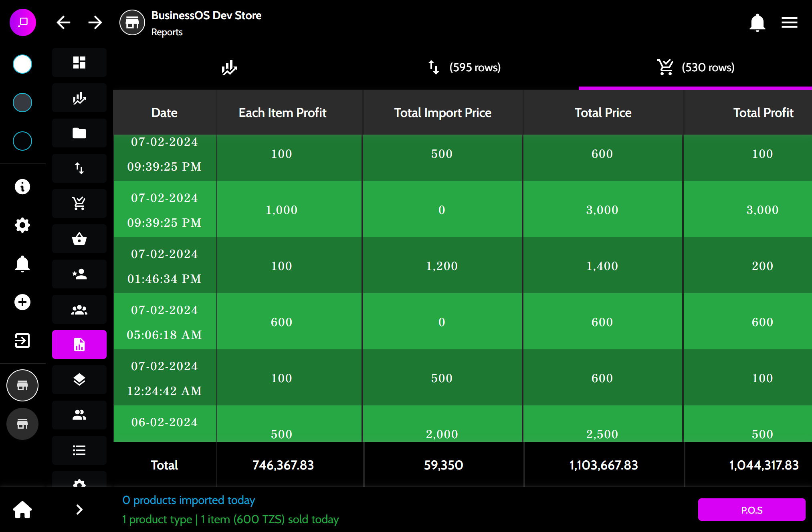Select the white filled circle theme swatch
Screen dimensions: 812x532
[22, 64]
